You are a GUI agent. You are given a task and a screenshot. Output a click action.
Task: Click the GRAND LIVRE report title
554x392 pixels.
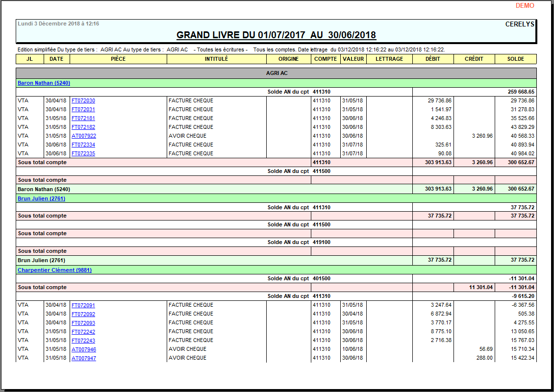tap(276, 35)
